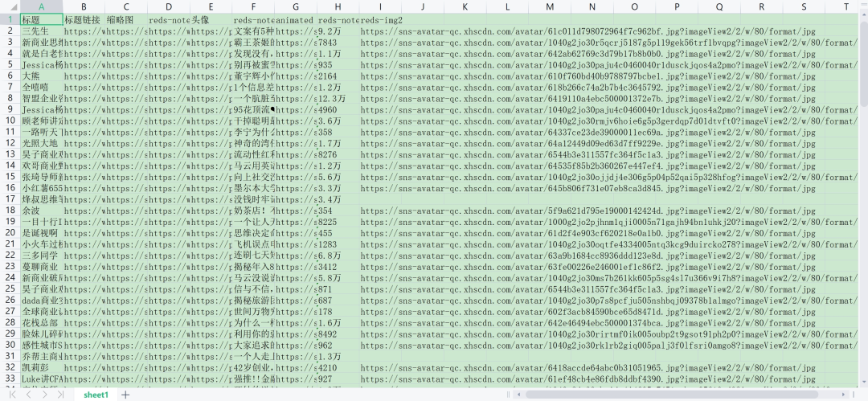Click the cell '凯莉彭'

point(42,367)
